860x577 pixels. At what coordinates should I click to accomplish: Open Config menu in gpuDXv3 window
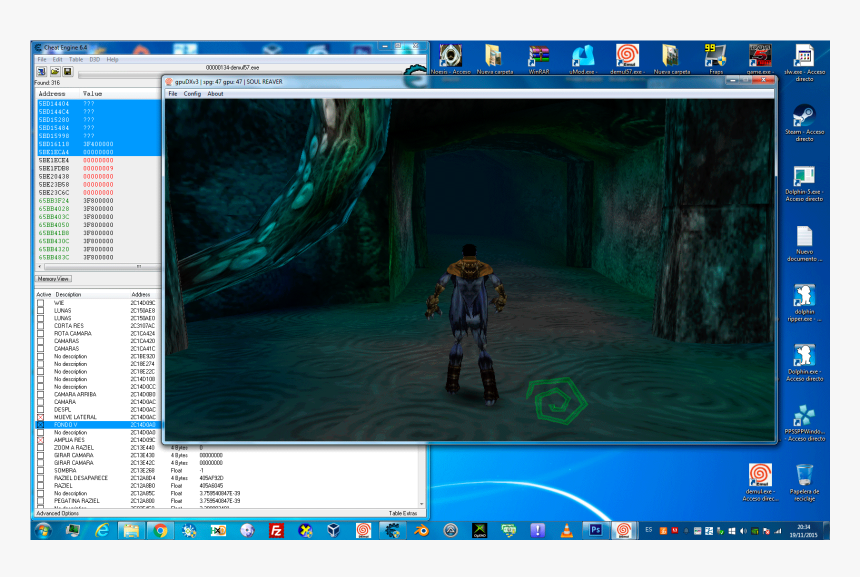tap(192, 94)
